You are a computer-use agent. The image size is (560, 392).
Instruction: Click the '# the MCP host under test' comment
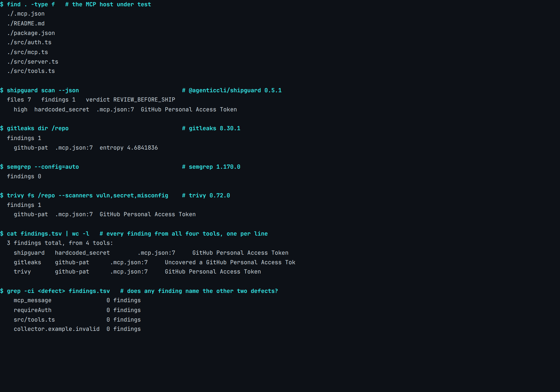click(x=108, y=4)
